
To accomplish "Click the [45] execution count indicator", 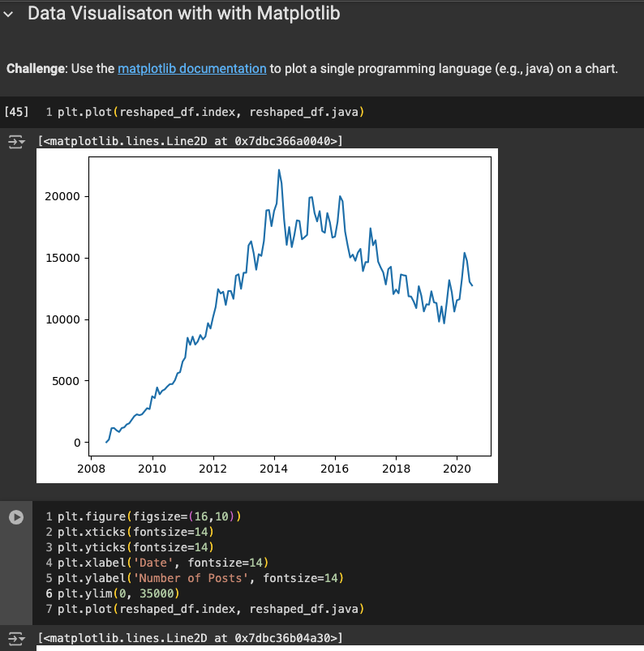I will [x=16, y=112].
